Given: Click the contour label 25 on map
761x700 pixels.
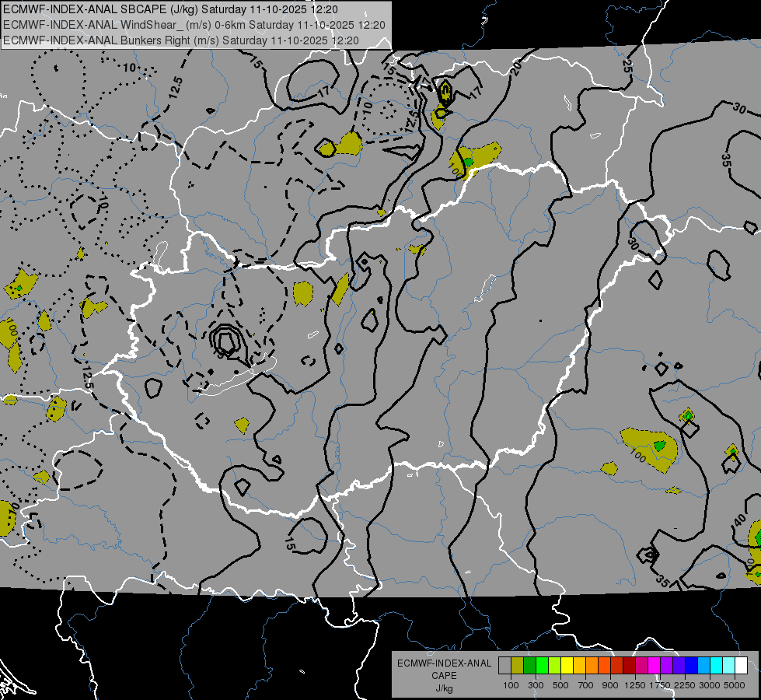Looking at the screenshot, I should pyautogui.click(x=627, y=67).
